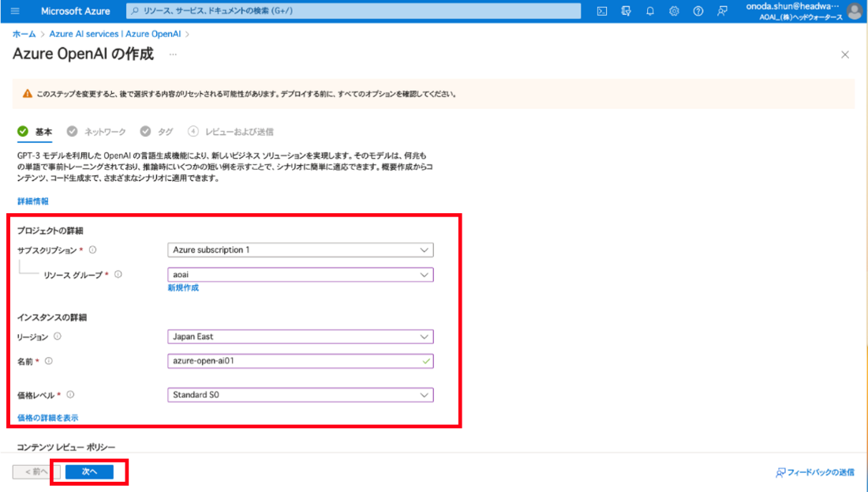Open portal settings gear
Screen dimensions: 868x492
pos(674,11)
